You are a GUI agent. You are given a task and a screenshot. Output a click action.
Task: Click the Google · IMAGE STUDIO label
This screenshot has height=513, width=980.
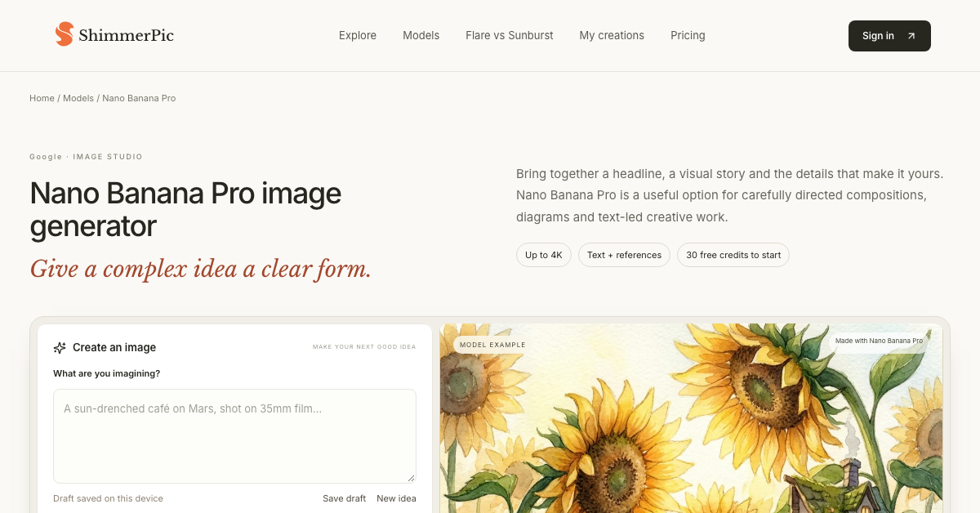click(x=86, y=157)
